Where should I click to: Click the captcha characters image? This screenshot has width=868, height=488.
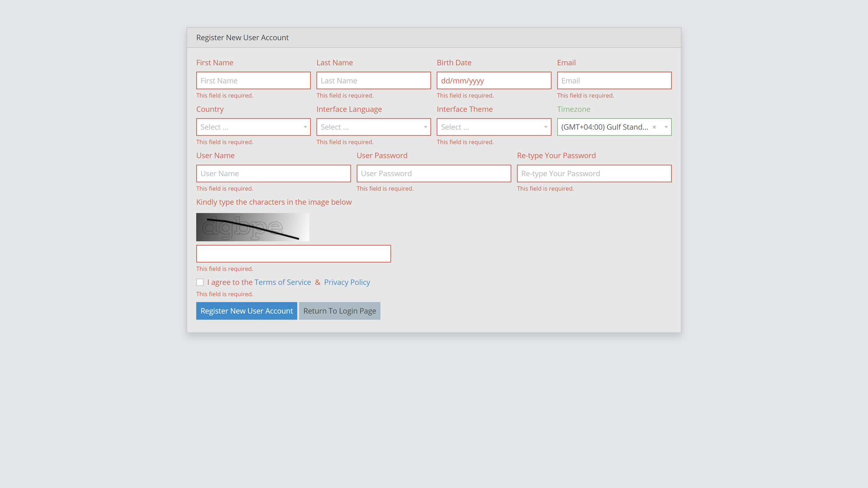coord(252,227)
